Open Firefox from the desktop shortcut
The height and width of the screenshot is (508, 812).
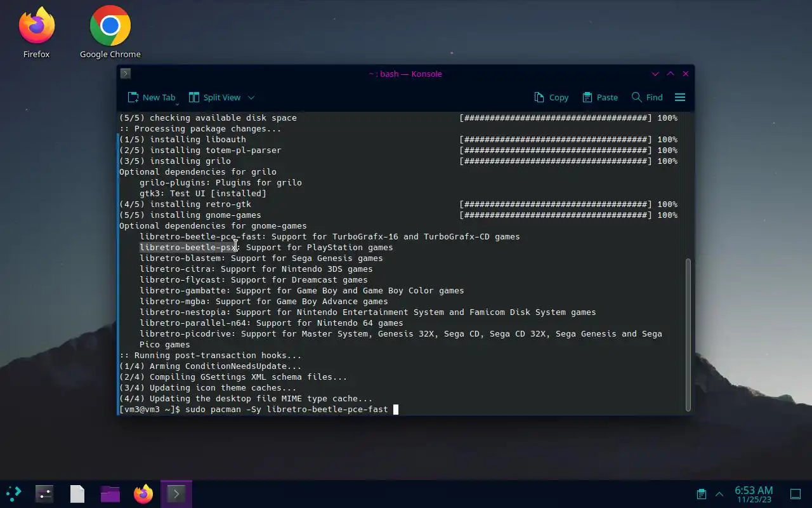(x=36, y=32)
